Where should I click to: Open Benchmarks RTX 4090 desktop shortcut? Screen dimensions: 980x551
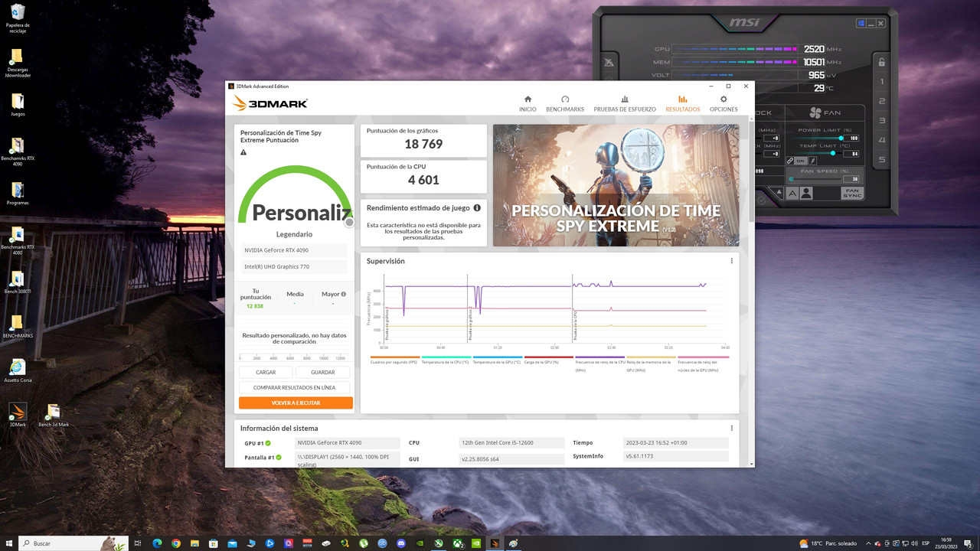tap(18, 152)
